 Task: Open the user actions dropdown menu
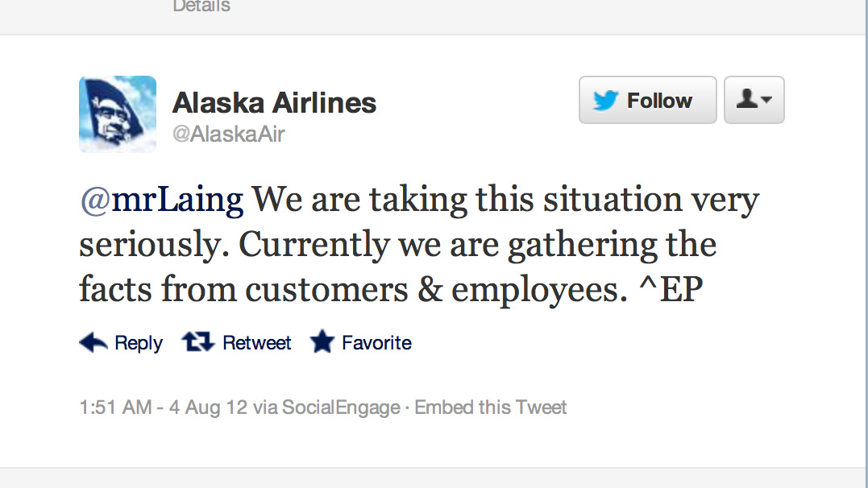[x=754, y=100]
